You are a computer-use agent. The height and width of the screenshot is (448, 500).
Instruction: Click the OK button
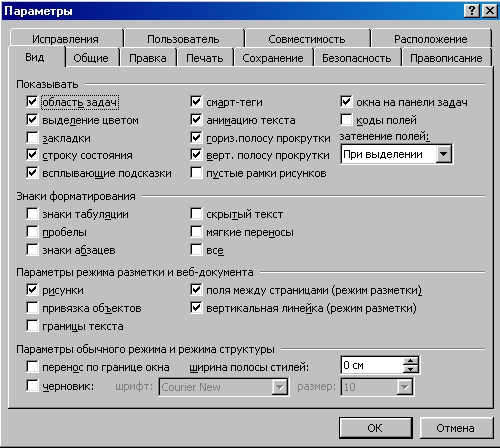click(x=375, y=428)
